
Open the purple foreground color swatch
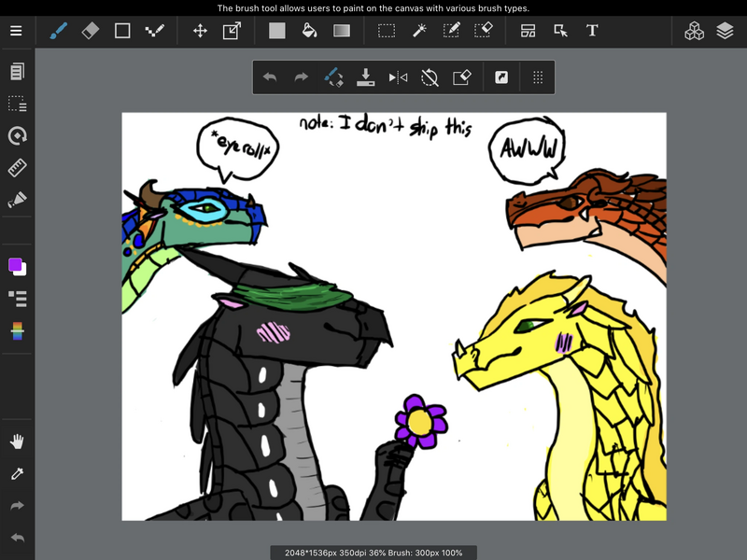(x=15, y=265)
